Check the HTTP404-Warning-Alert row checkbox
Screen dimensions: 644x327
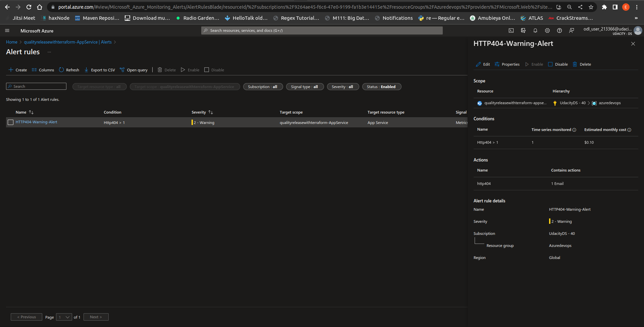pos(10,122)
